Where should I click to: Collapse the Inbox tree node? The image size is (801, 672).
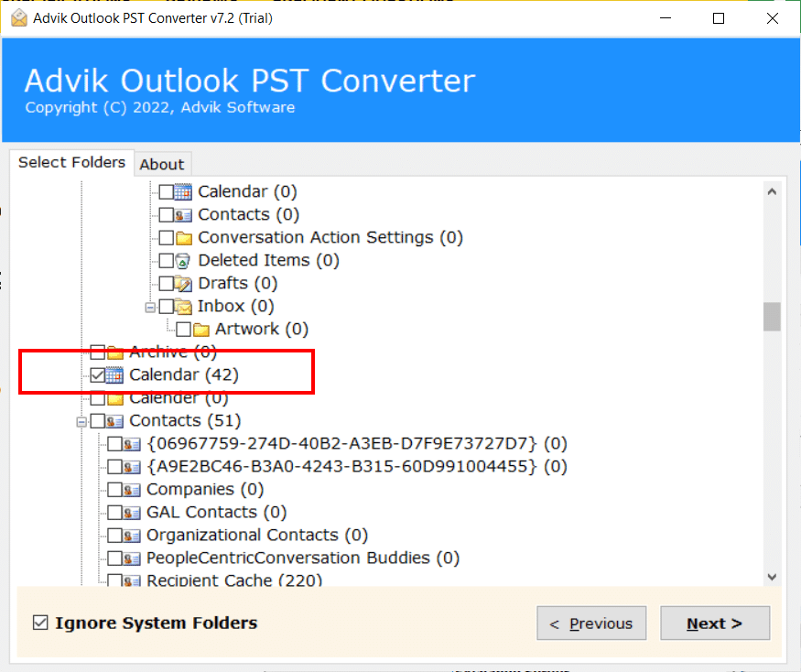click(x=149, y=306)
